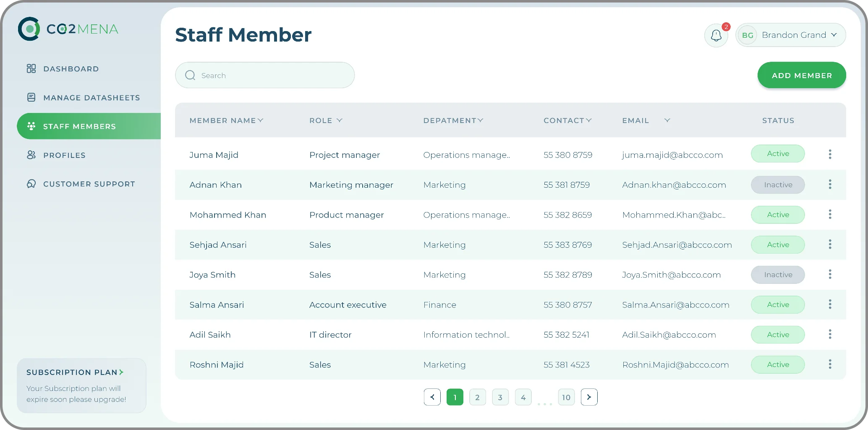
Task: Click the notification bell icon
Action: point(716,36)
